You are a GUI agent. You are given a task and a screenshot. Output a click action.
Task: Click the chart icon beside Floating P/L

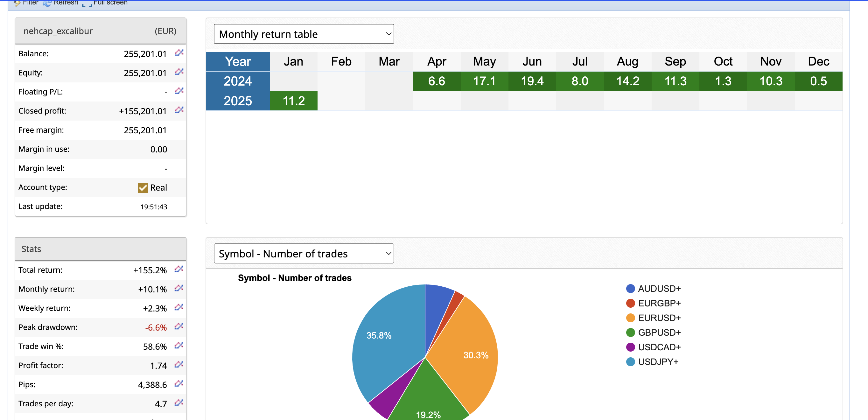click(179, 91)
